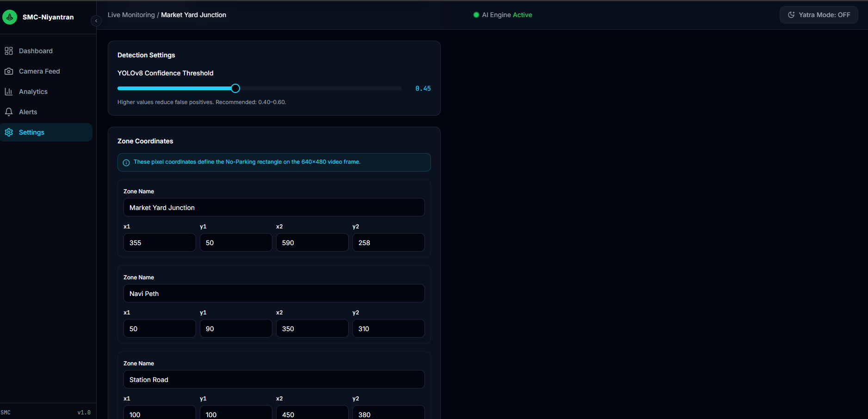Click the Market Yard Junction breadcrumb
The height and width of the screenshot is (419, 868).
193,15
